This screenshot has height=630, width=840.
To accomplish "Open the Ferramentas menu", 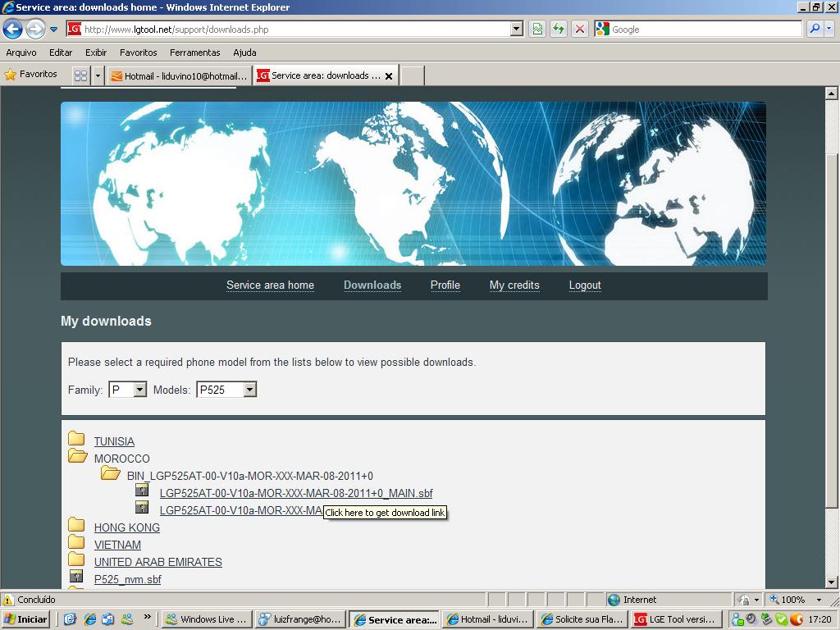I will pos(195,52).
